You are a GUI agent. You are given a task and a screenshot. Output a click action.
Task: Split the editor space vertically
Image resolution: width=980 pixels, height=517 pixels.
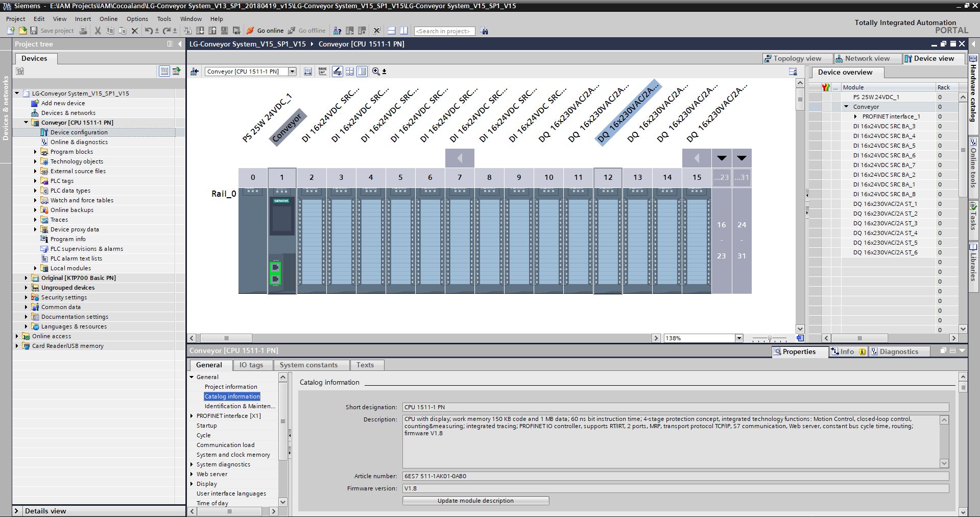click(x=403, y=31)
